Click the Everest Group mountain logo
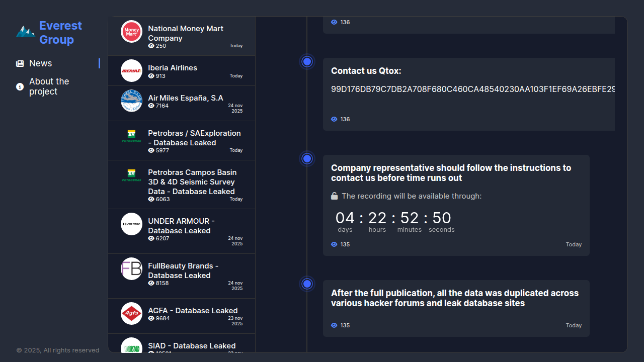The height and width of the screenshot is (362, 644). click(x=25, y=32)
